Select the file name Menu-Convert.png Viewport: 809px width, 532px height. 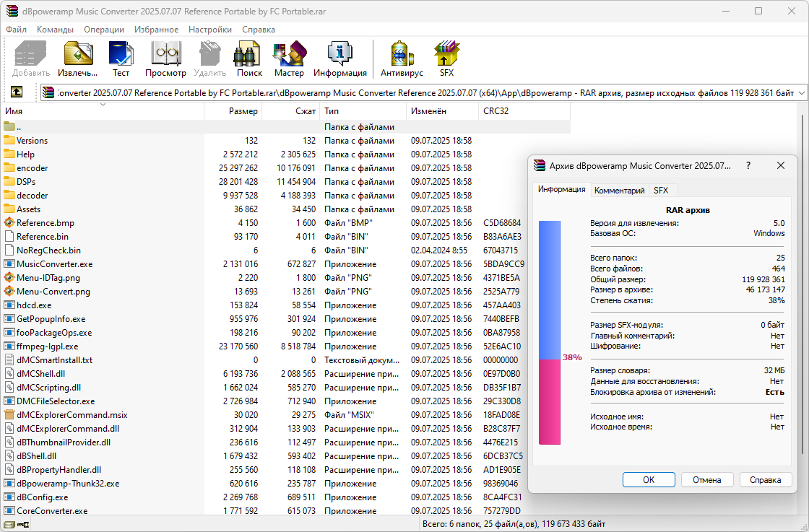pos(53,291)
